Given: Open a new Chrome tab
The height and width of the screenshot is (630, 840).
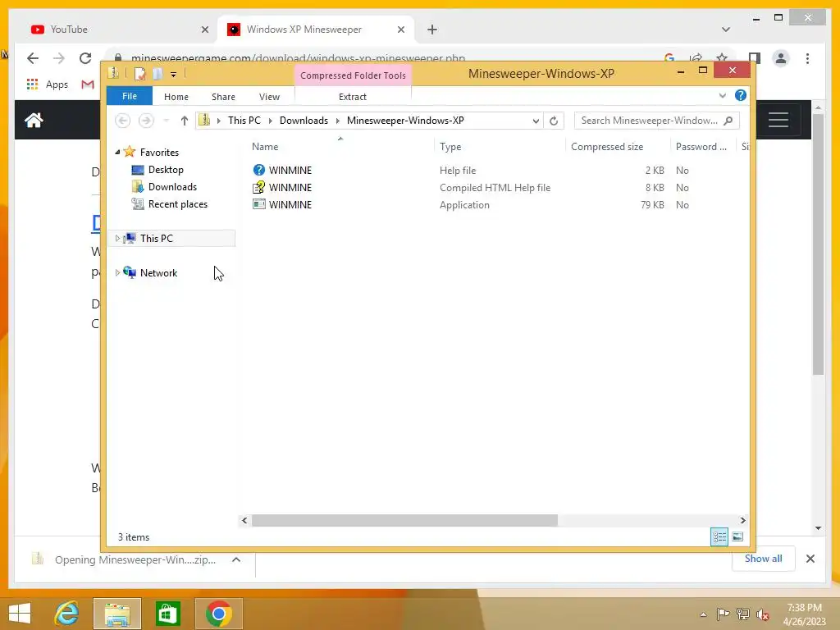Looking at the screenshot, I should [x=432, y=30].
